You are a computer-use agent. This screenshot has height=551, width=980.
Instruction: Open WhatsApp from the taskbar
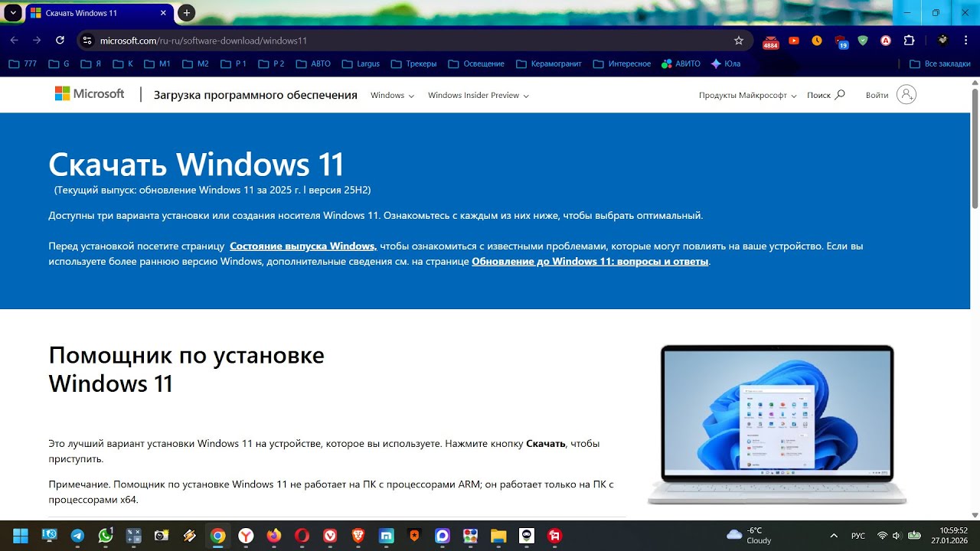[x=106, y=536]
